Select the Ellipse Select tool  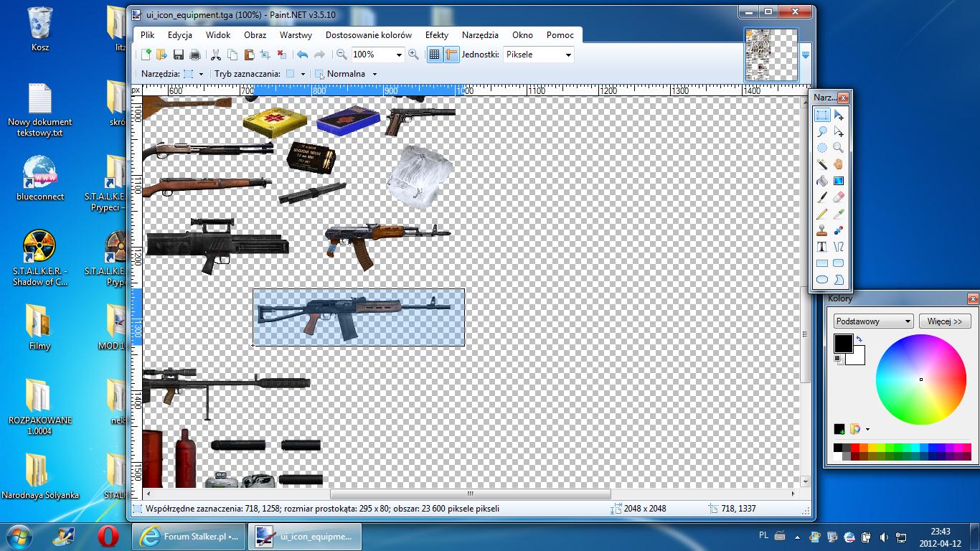pyautogui.click(x=822, y=149)
